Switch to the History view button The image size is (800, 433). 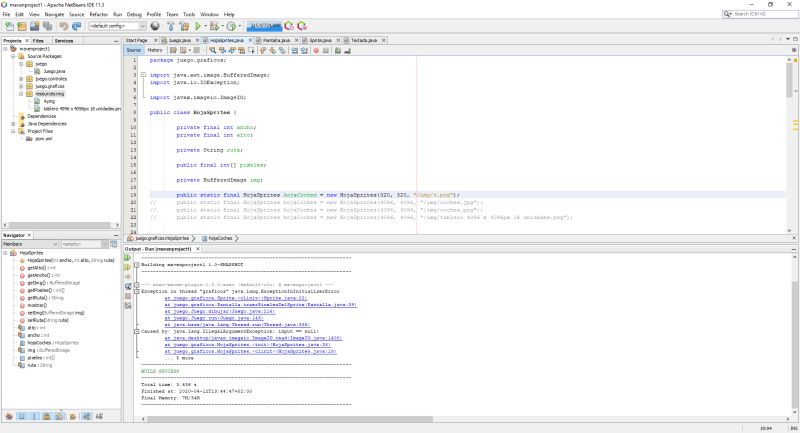(x=155, y=50)
